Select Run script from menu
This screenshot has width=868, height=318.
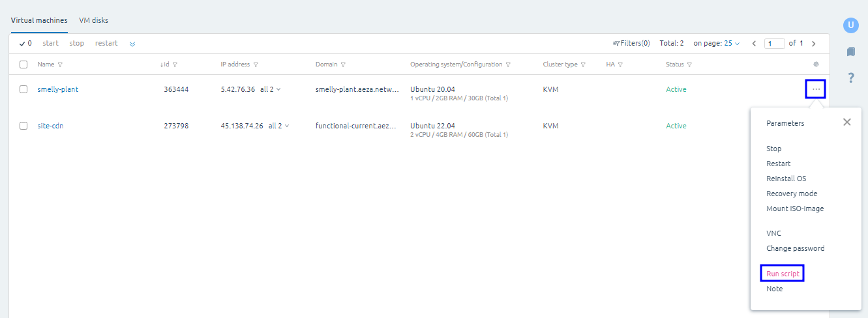(783, 274)
